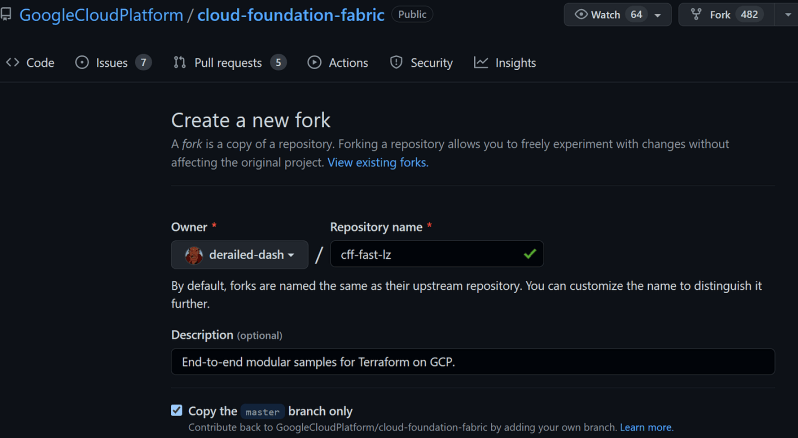Click the fork icon in Fork button
The width and height of the screenshot is (798, 438).
(696, 14)
